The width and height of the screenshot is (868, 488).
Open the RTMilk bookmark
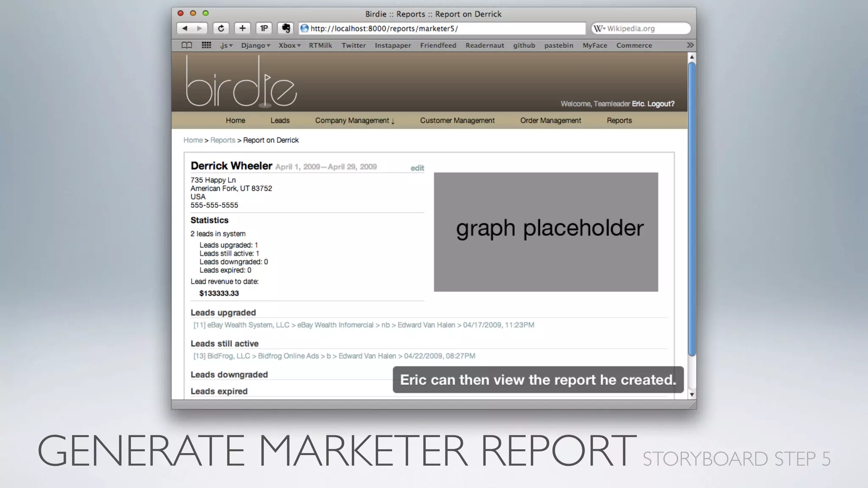[x=320, y=45]
